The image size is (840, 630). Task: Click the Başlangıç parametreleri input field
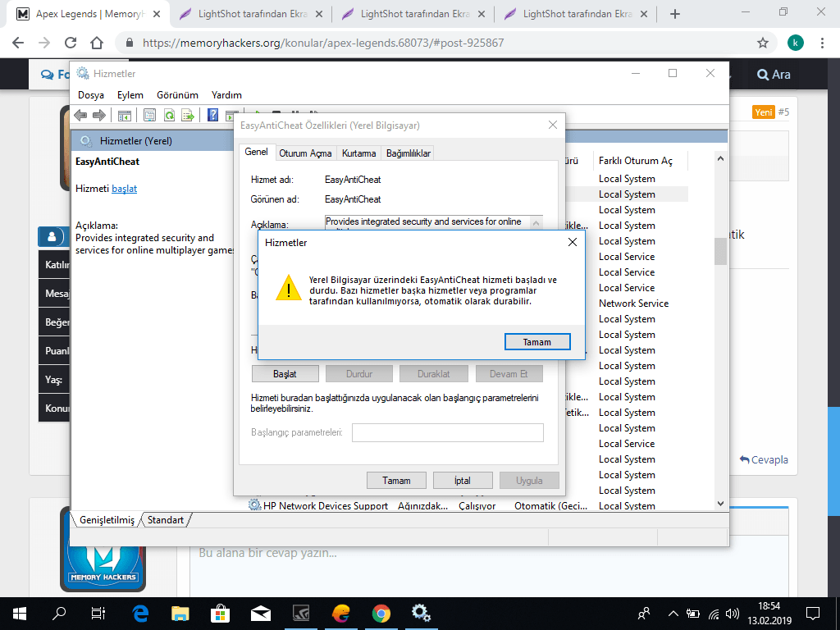click(x=448, y=432)
